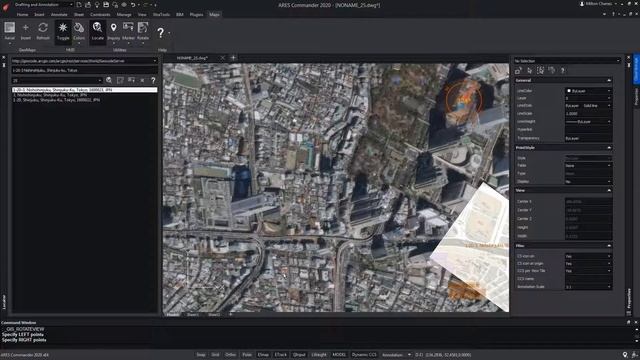
Task: Select first highlighted Nishishinjuku address result
Action: [x=84, y=90]
